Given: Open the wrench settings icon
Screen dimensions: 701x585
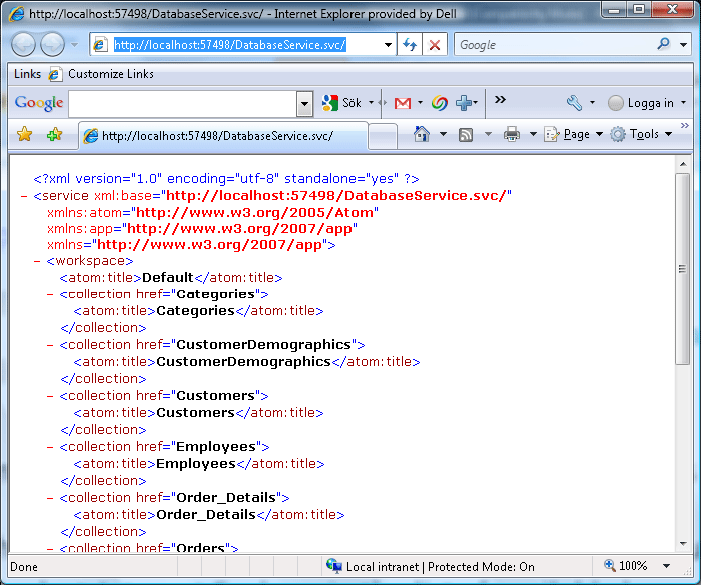Looking at the screenshot, I should point(574,103).
